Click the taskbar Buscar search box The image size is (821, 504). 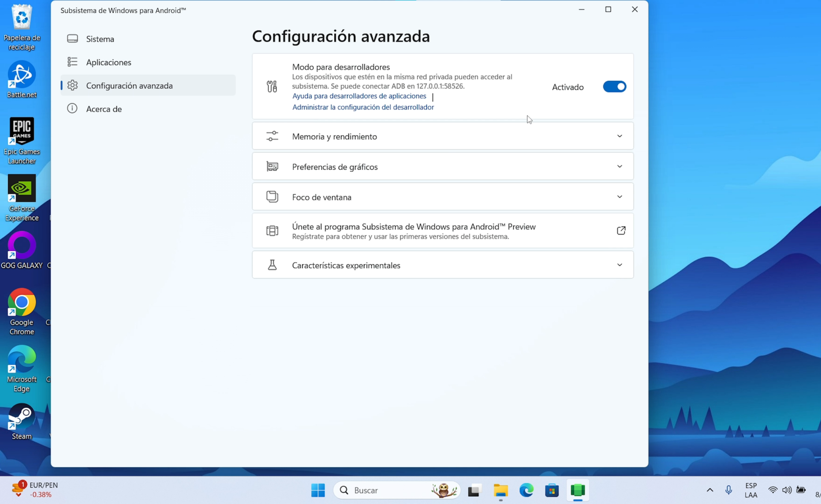point(397,490)
